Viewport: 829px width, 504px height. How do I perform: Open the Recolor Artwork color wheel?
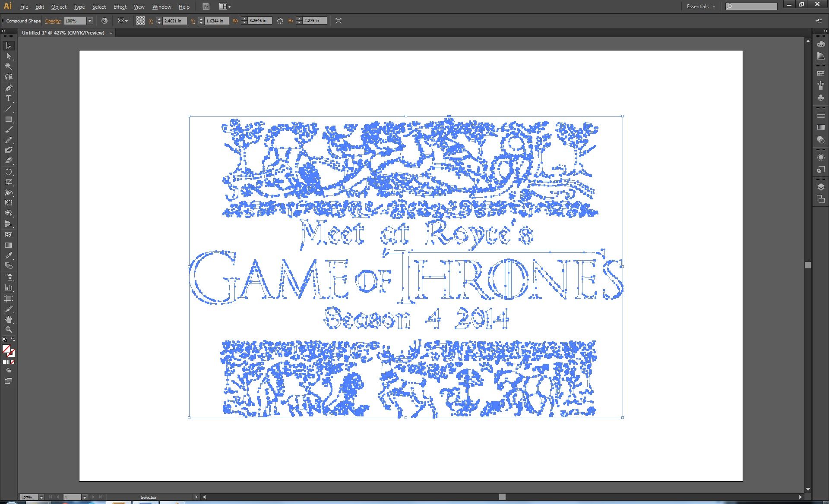[x=104, y=21]
